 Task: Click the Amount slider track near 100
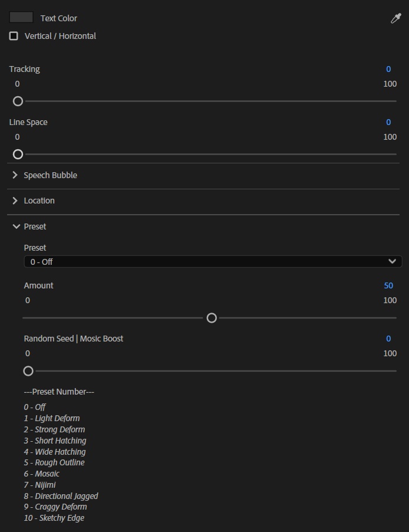389,318
